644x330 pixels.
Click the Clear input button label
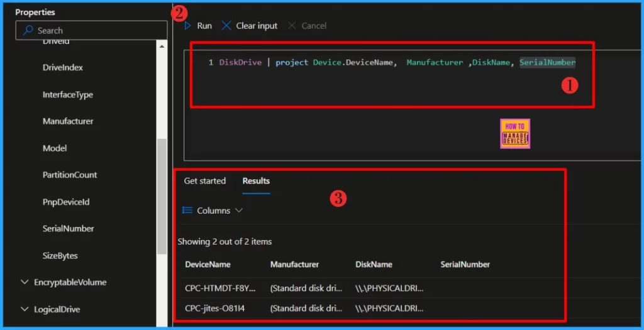click(x=257, y=26)
